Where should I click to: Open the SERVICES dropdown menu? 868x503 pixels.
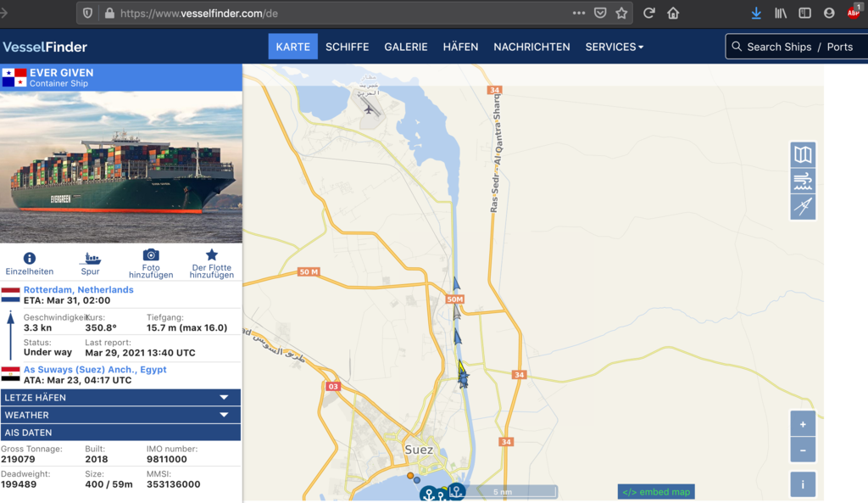pos(614,48)
